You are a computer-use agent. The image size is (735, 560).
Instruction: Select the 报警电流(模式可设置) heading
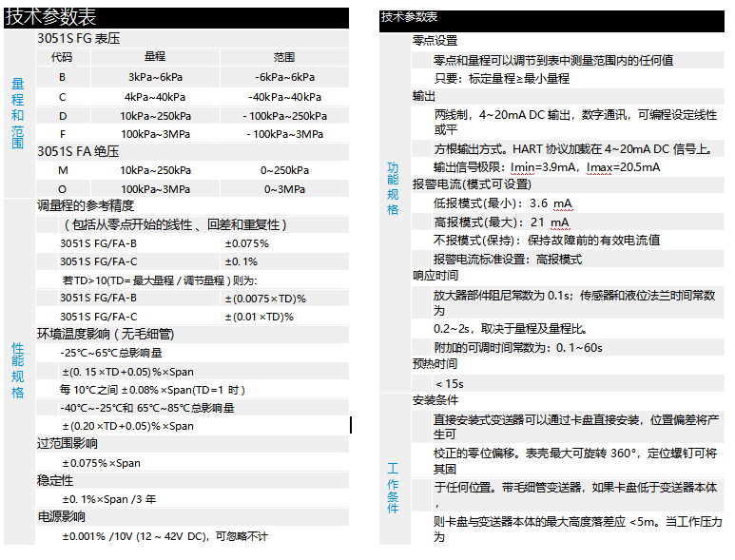point(471,184)
